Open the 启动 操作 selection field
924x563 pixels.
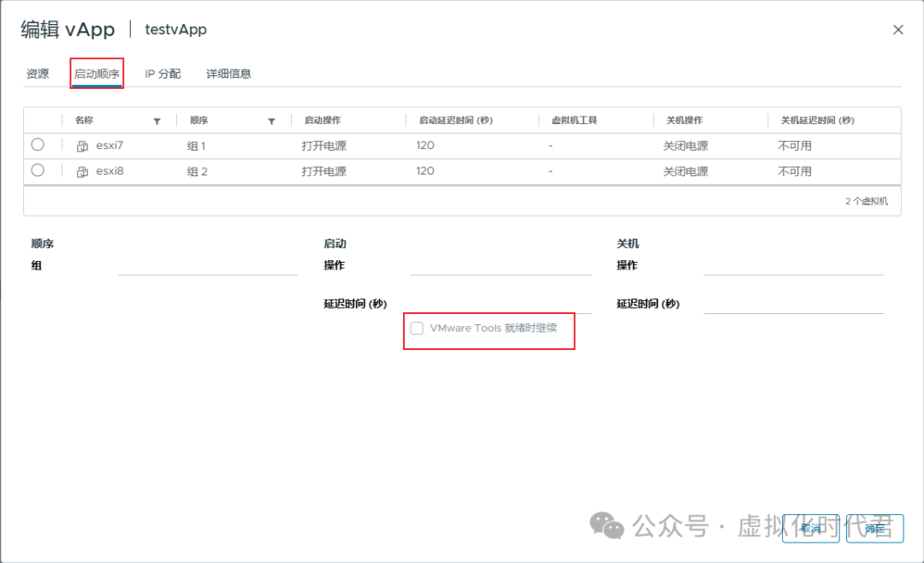(x=501, y=270)
